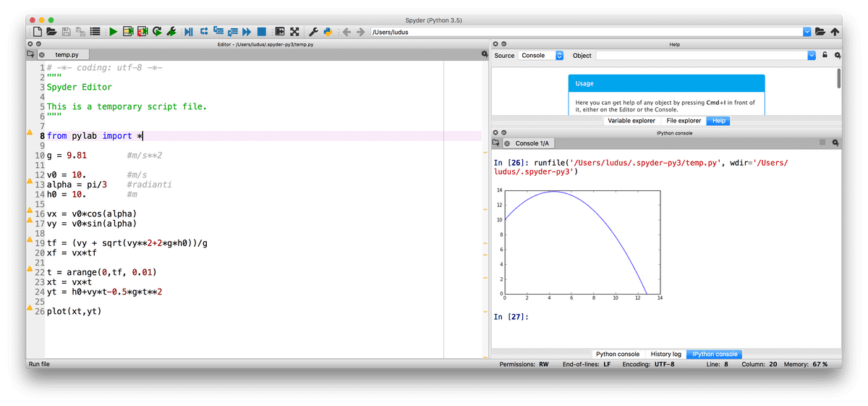Open the Python path manager icon
Viewport: 868px width, 406px height.
[328, 32]
